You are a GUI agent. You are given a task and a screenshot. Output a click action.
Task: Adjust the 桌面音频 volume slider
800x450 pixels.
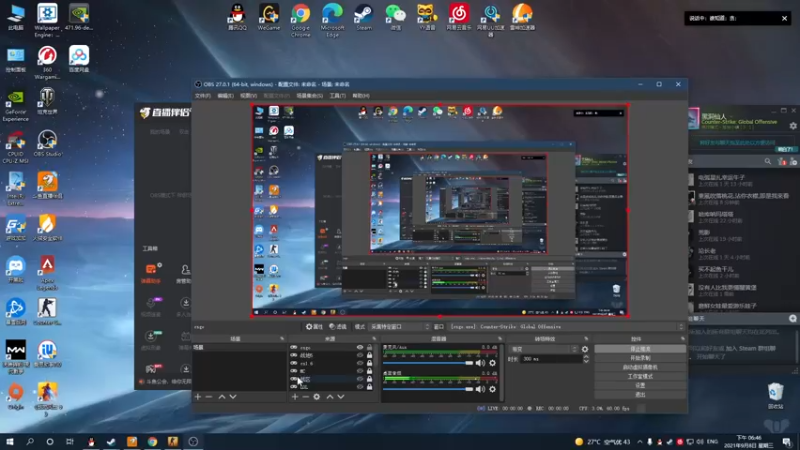pyautogui.click(x=428, y=389)
